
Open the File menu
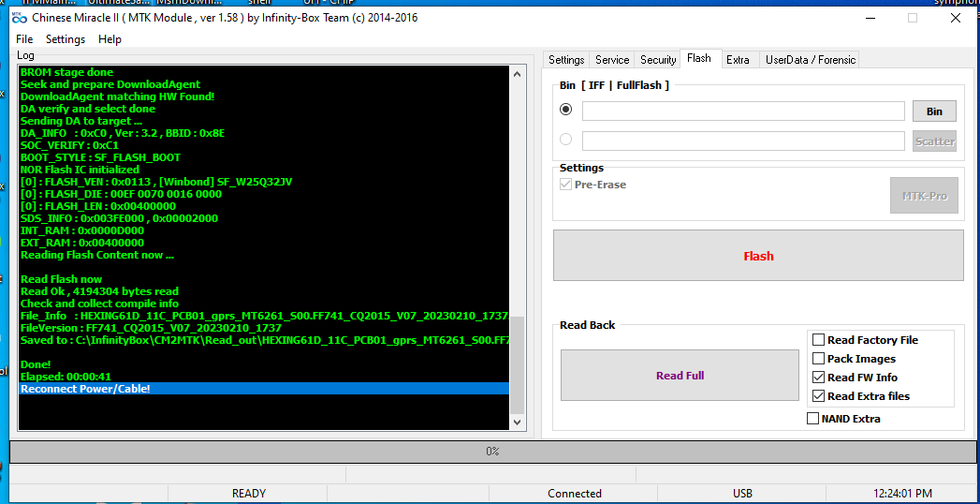click(x=24, y=39)
